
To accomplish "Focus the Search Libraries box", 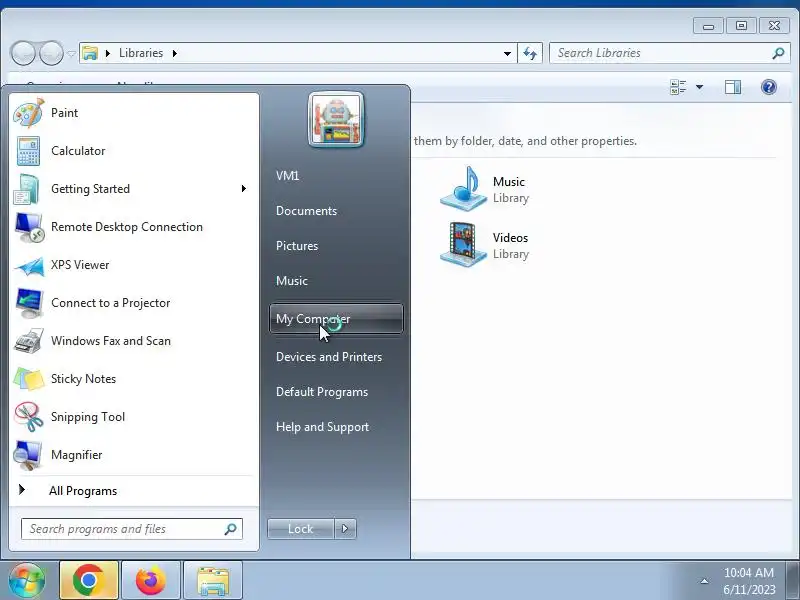I will (670, 53).
